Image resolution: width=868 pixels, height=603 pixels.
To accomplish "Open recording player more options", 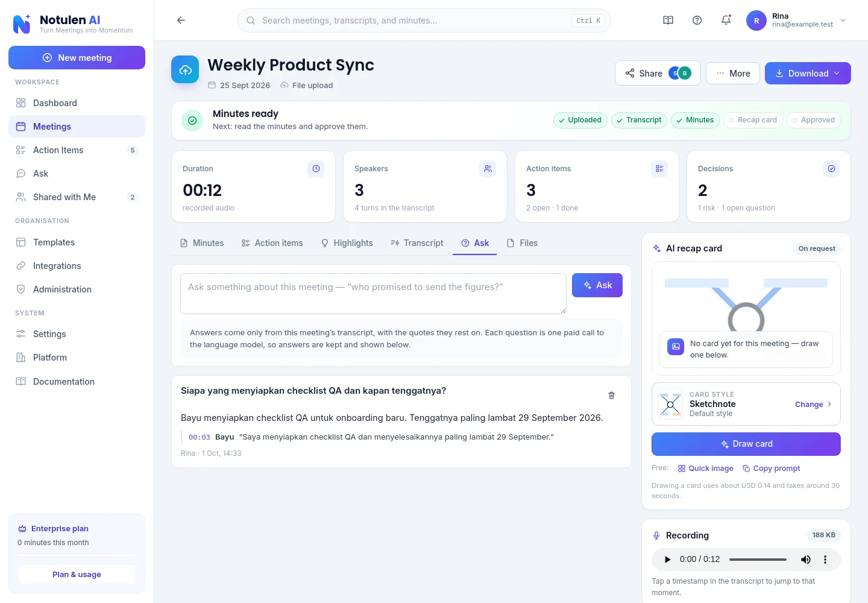I will (825, 560).
